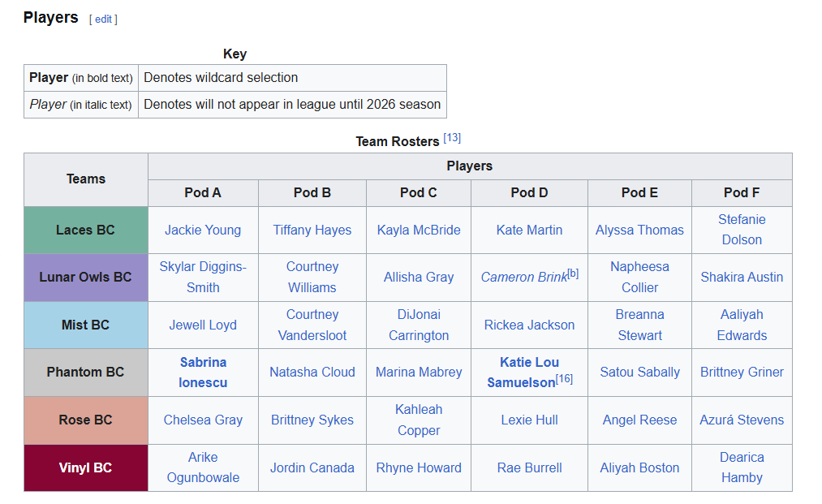Click Katie Lou Samuelson's name
822x504 pixels.
[x=529, y=363]
